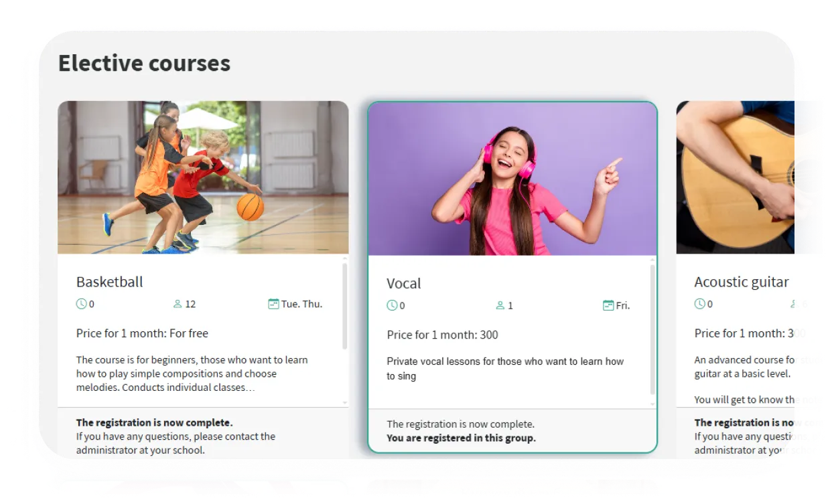Click the Basketball card scrollbar thumb
The image size is (832, 504).
pos(345,306)
